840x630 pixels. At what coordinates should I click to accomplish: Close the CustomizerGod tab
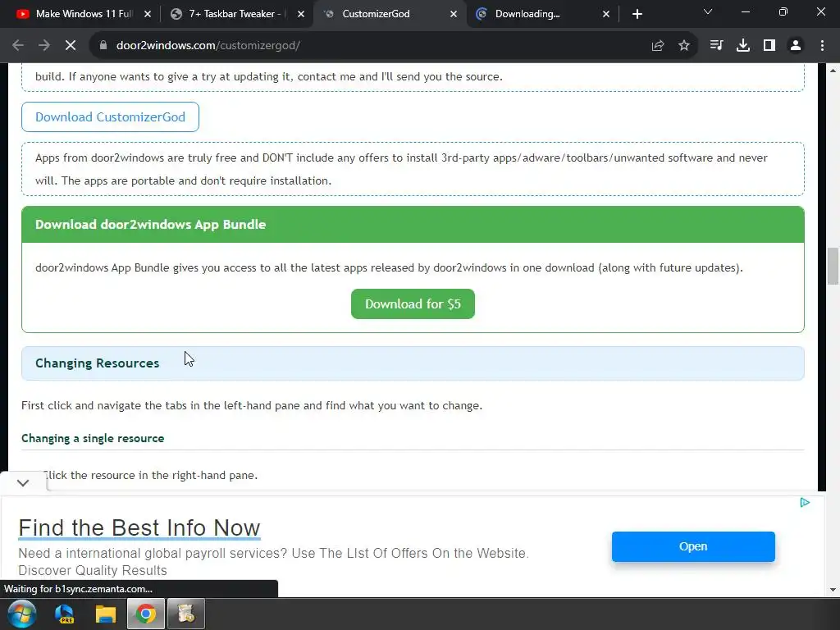tap(454, 14)
